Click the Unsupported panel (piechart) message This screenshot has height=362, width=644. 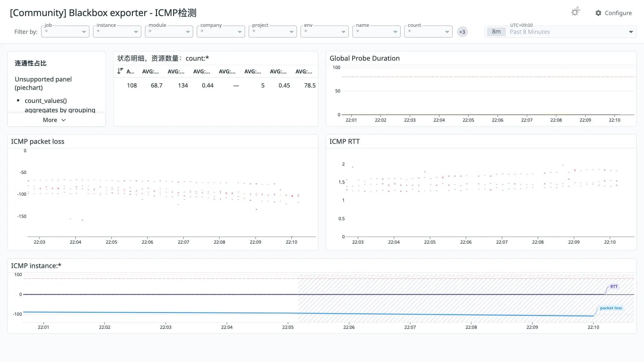pyautogui.click(x=43, y=83)
